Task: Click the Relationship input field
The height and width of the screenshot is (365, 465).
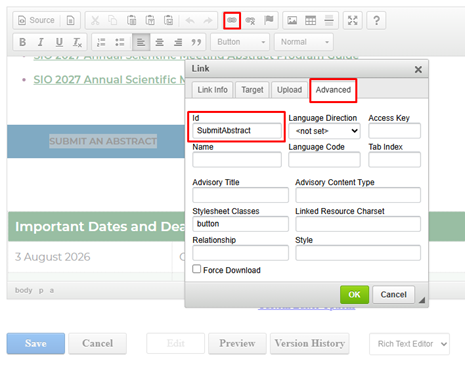Action: pos(240,253)
